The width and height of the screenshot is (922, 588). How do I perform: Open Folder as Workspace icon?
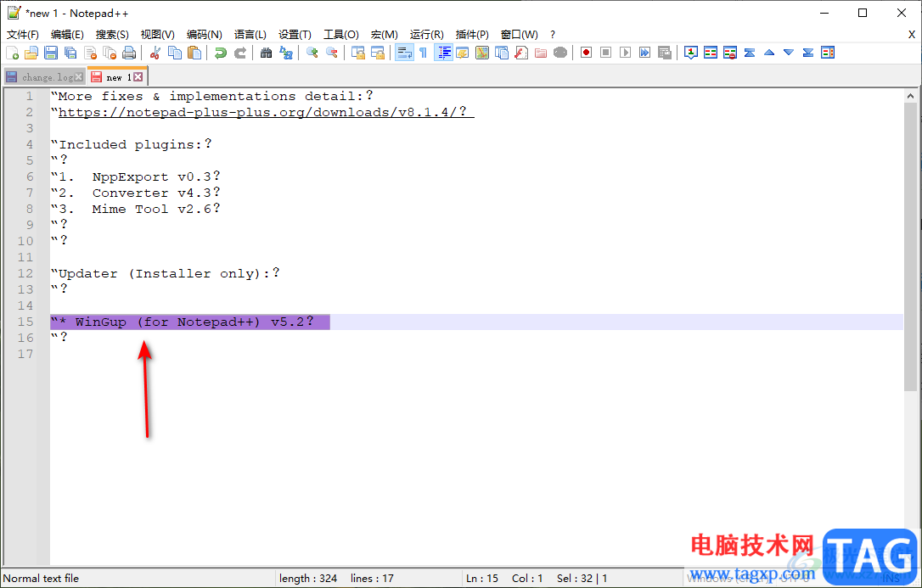[x=541, y=53]
